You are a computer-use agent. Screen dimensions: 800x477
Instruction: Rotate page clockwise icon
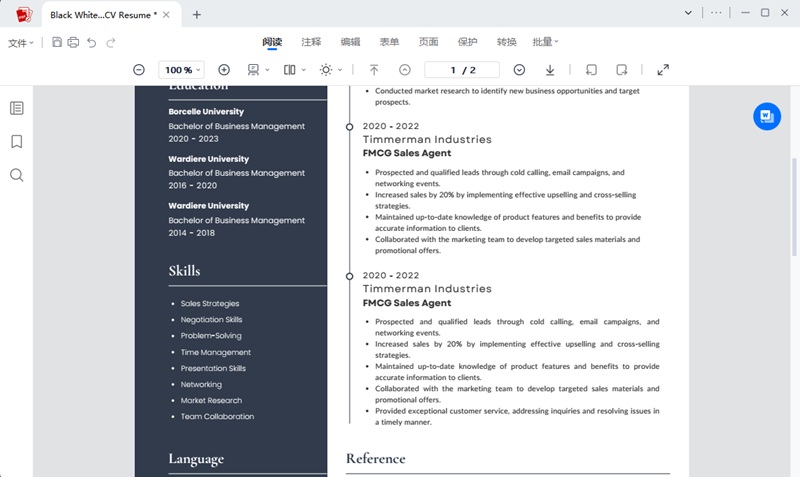(x=621, y=70)
